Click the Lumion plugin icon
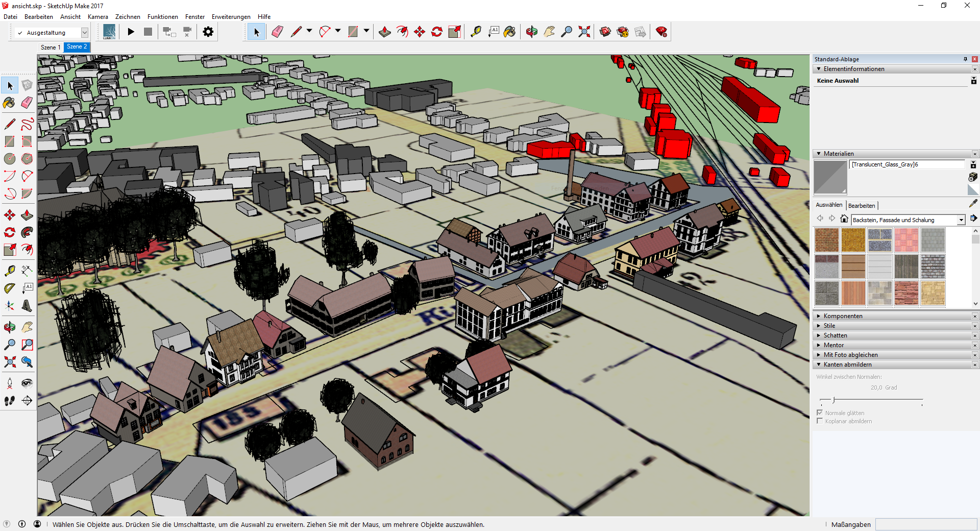This screenshot has width=980, height=531. coord(109,32)
